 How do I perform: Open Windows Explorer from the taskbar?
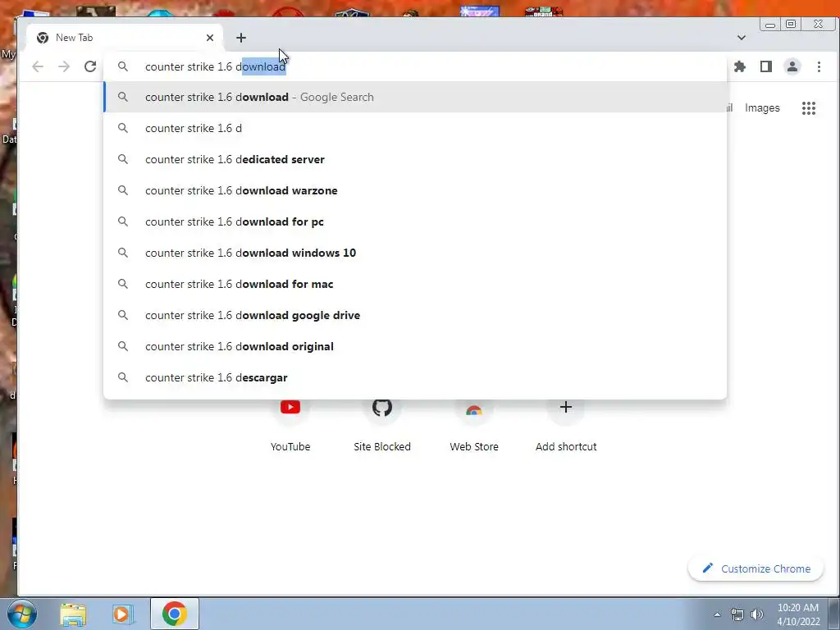[x=73, y=614]
